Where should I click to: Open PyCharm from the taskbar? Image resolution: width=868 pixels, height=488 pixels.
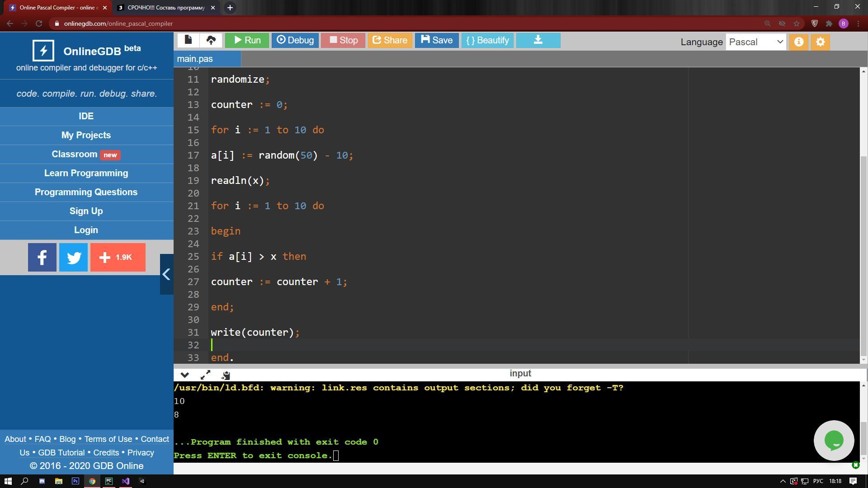pos(108,481)
